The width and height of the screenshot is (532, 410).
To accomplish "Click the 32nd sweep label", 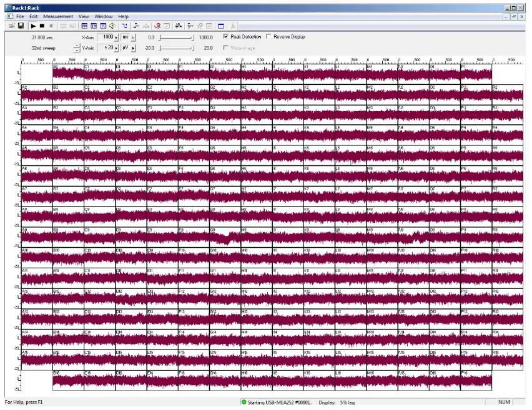I will coord(44,48).
